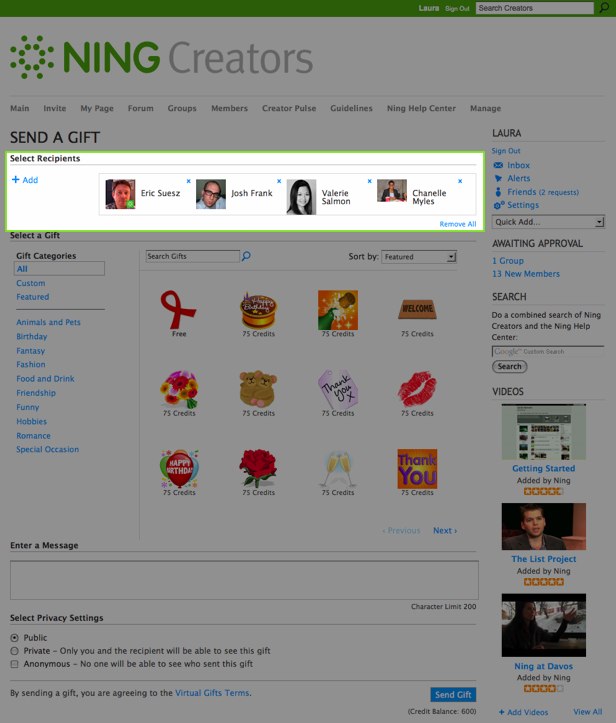This screenshot has height=723, width=616.
Task: Check the Anonymous checkbox
Action: (x=15, y=664)
